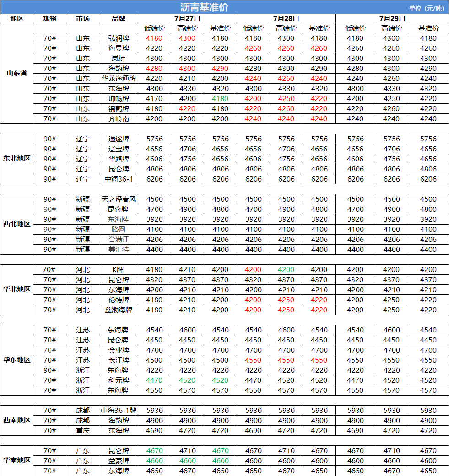Click the 重庆 market cell
This screenshot has width=449, height=476.
pos(83,431)
